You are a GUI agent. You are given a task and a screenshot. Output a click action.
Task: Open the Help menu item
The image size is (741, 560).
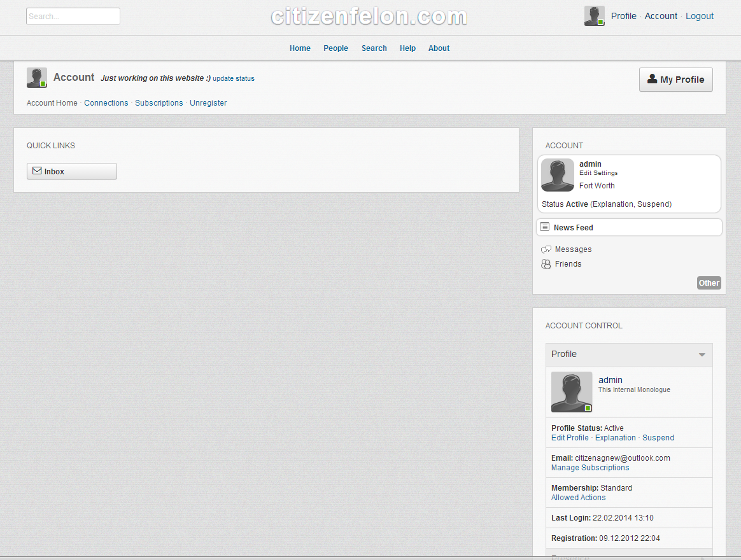[x=407, y=48]
